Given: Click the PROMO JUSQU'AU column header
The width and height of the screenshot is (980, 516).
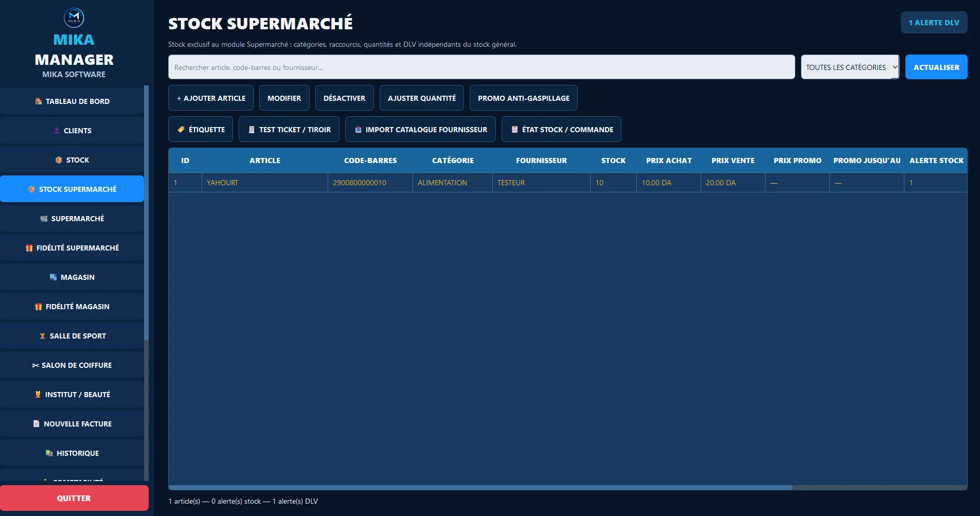Looking at the screenshot, I should pyautogui.click(x=867, y=161).
